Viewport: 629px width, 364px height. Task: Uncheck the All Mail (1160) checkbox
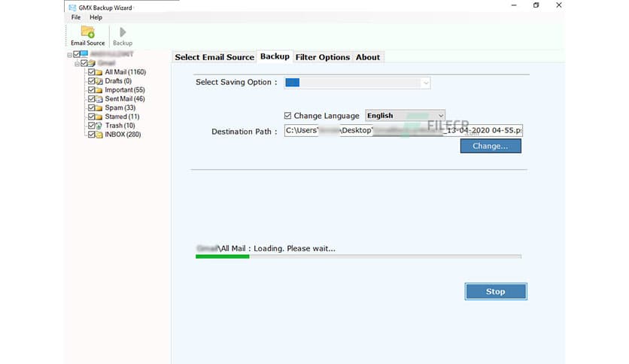tap(92, 72)
